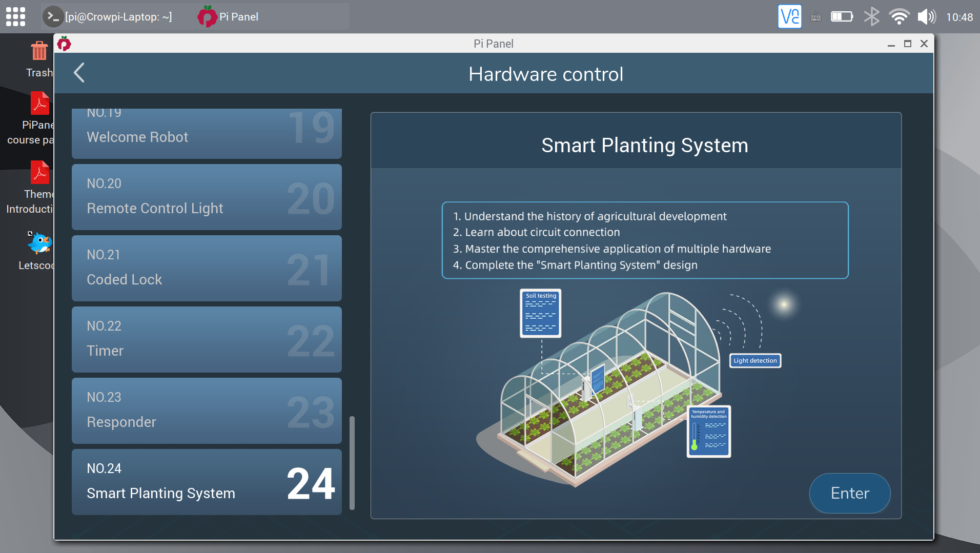Open the volume speaker icon
Viewport: 980px width, 553px height.
click(x=927, y=17)
